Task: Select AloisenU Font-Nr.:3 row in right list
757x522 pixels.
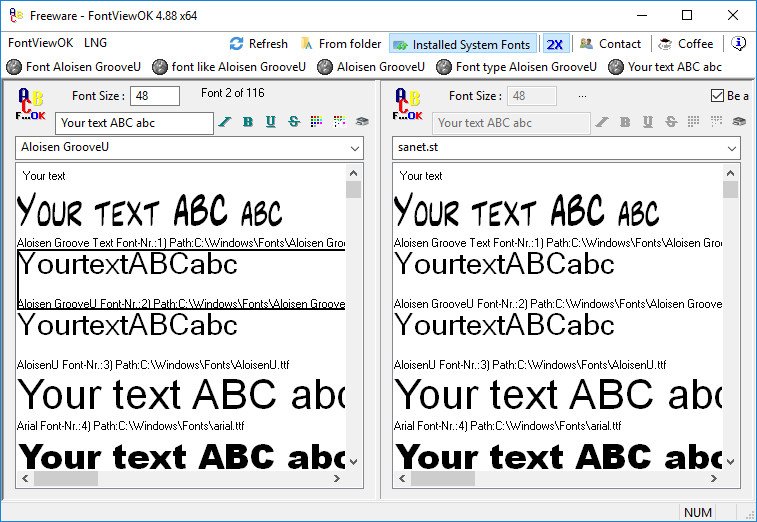Action: click(558, 340)
